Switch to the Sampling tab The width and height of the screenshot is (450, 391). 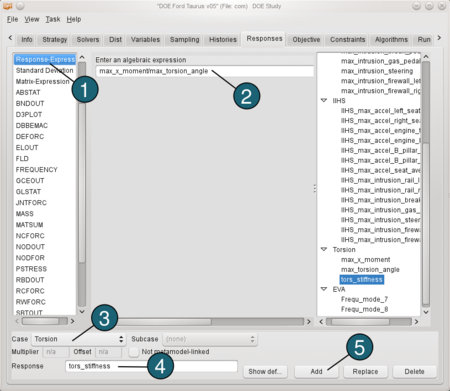(184, 40)
